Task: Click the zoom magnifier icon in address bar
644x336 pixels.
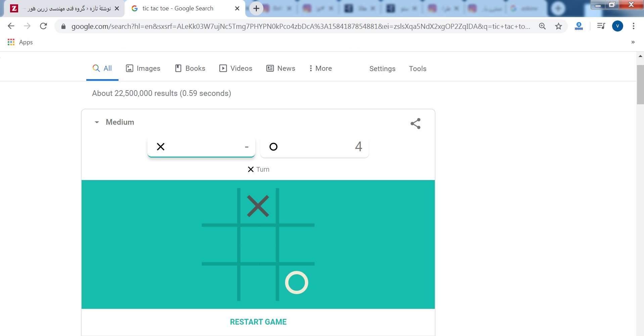Action: (x=542, y=26)
